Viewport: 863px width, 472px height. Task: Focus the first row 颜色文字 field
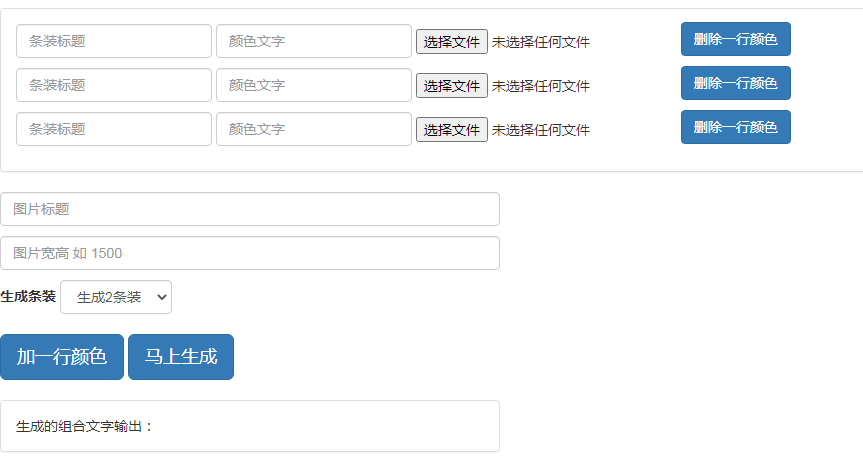click(314, 41)
